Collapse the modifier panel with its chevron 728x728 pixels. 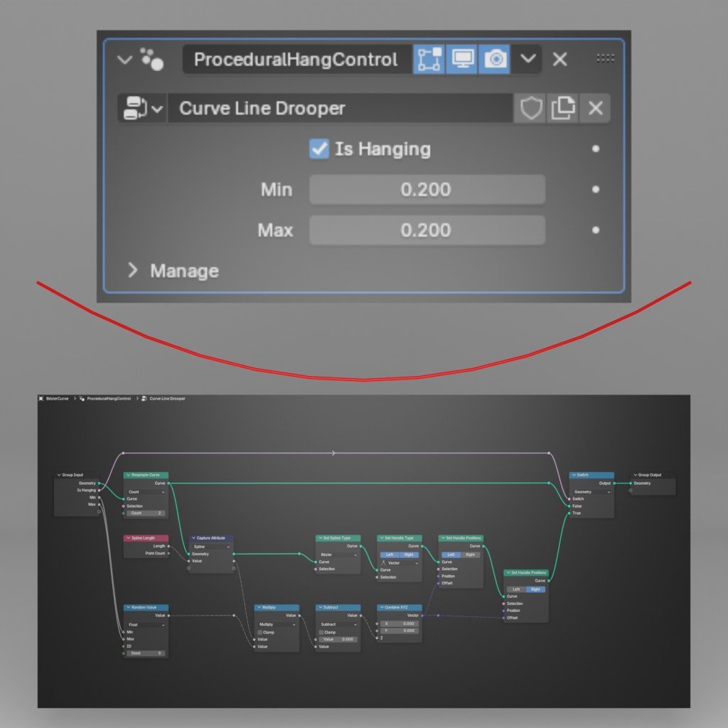point(124,59)
